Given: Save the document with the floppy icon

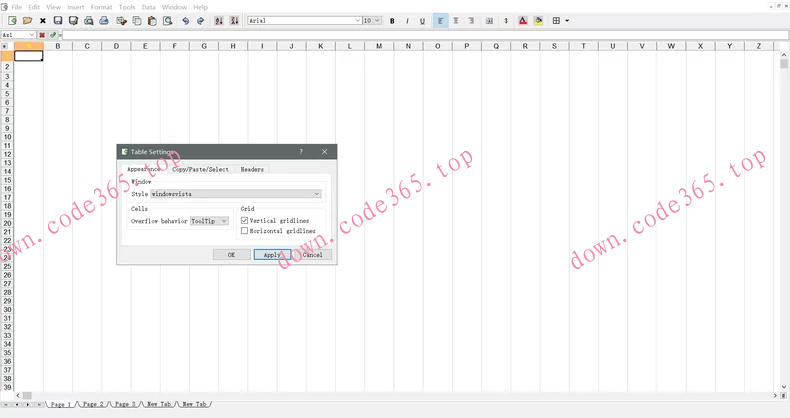Looking at the screenshot, I should pyautogui.click(x=58, y=21).
